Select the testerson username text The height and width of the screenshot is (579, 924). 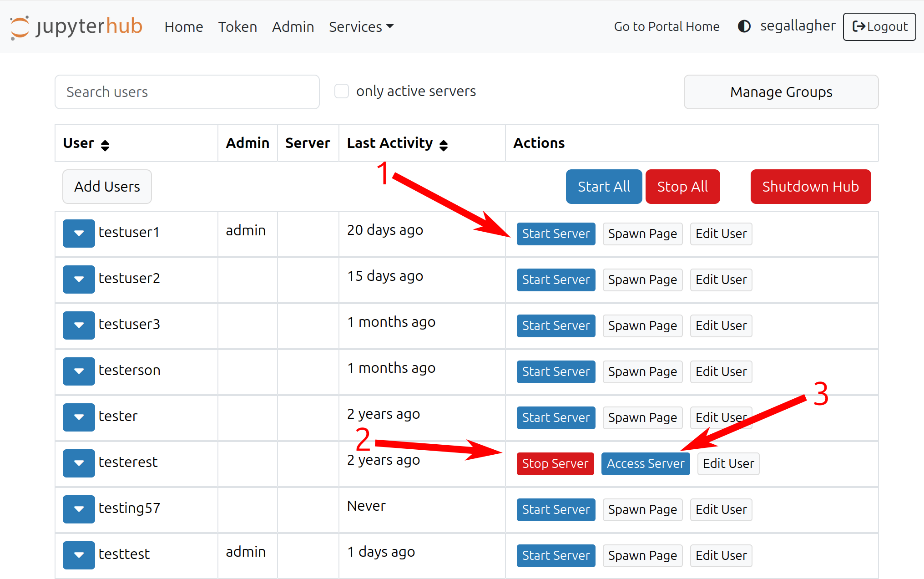coord(130,370)
